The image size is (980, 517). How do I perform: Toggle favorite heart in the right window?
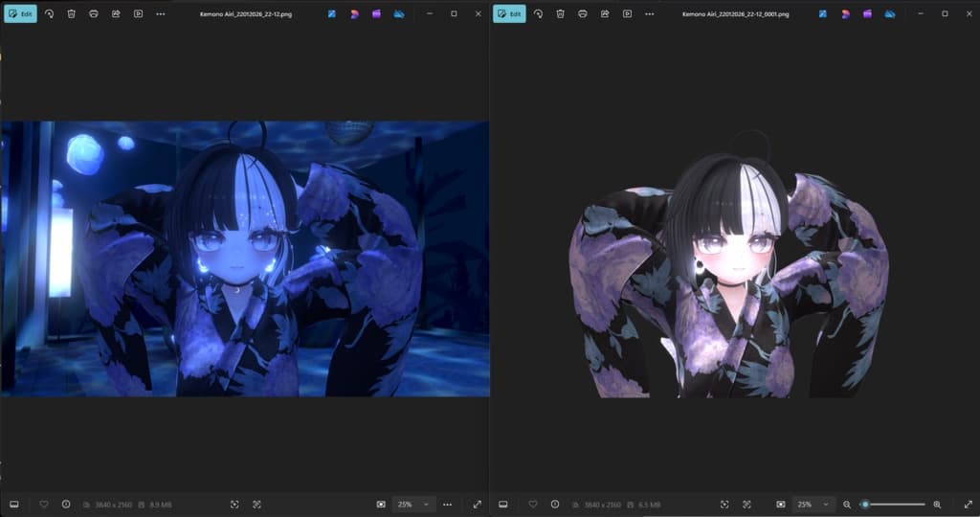click(533, 504)
